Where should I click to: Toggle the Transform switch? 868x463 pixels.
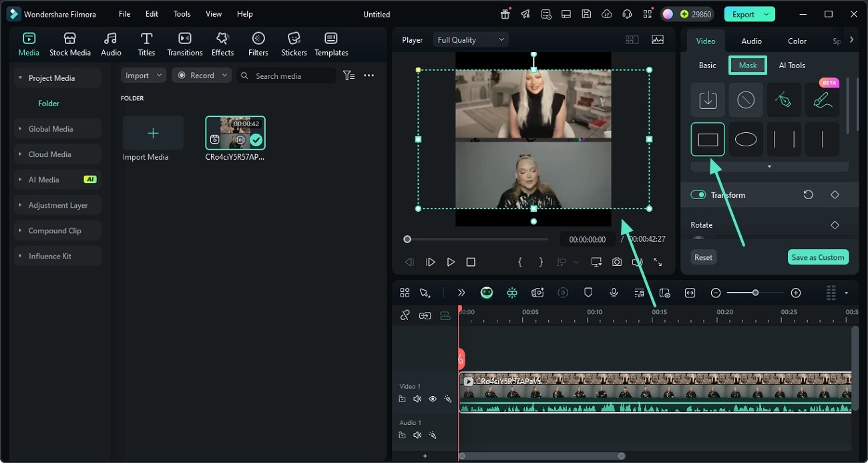click(698, 195)
